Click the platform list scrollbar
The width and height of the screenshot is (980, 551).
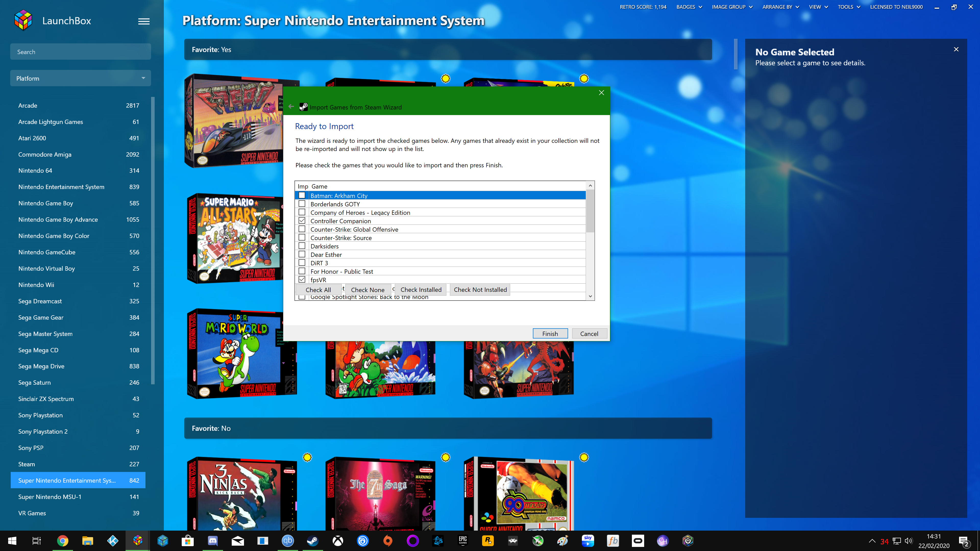(x=153, y=240)
